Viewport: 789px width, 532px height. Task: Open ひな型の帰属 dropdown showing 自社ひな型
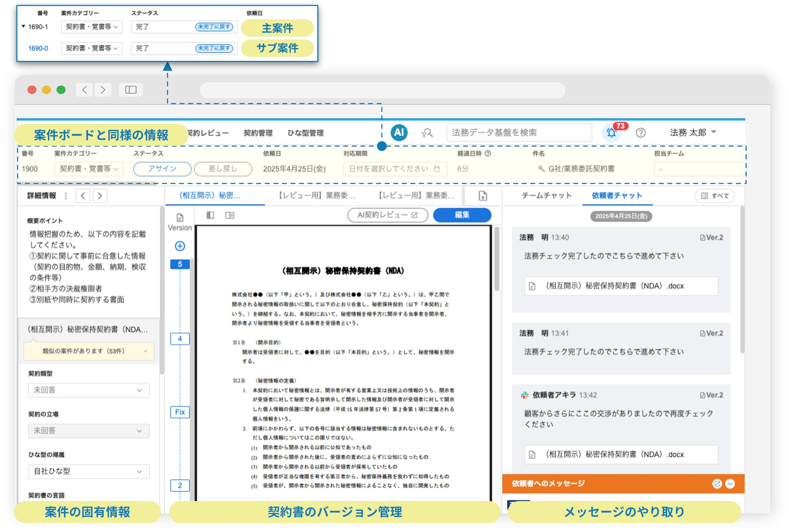89,471
